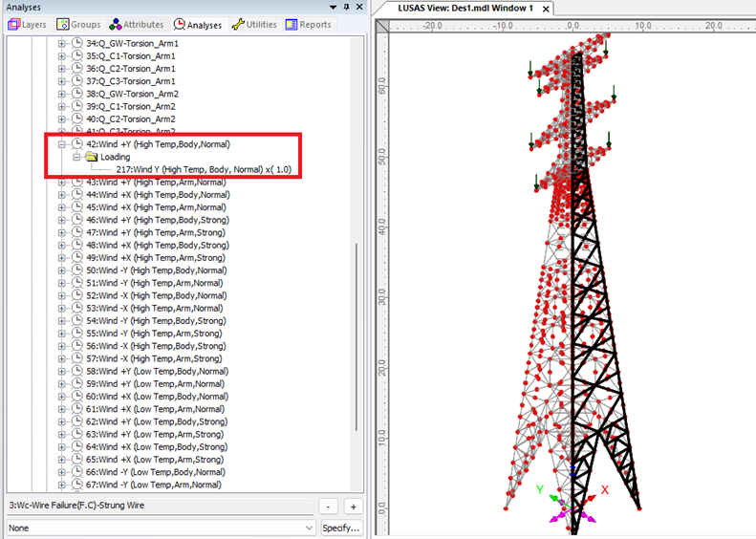
Task: Close the Analyses panel
Action: 359,7
